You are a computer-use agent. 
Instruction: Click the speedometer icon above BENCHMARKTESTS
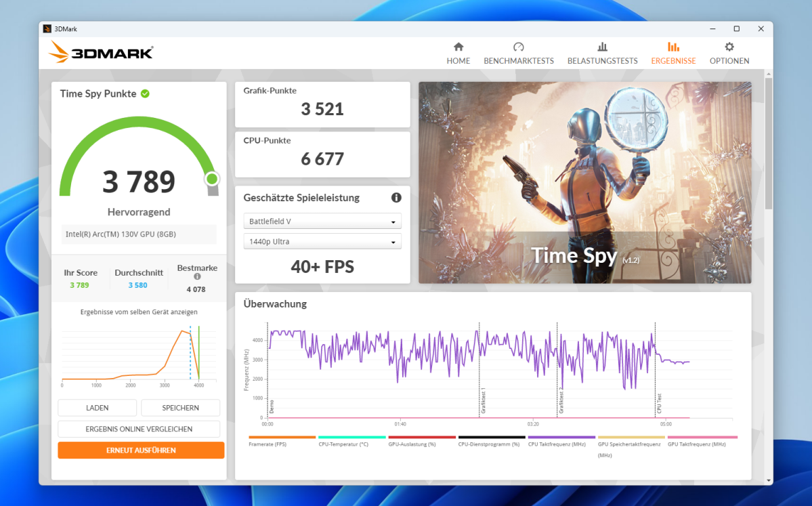[518, 47]
